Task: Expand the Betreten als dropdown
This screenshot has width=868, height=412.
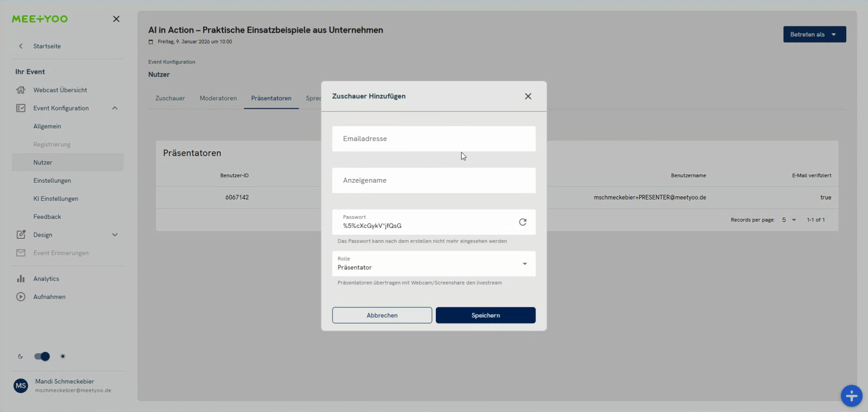Action: [814, 34]
